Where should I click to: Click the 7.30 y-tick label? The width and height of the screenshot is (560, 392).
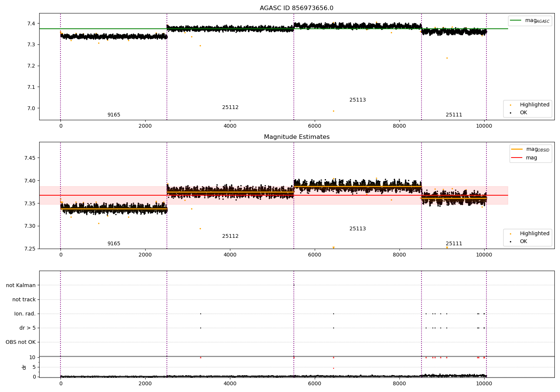[x=30, y=226]
